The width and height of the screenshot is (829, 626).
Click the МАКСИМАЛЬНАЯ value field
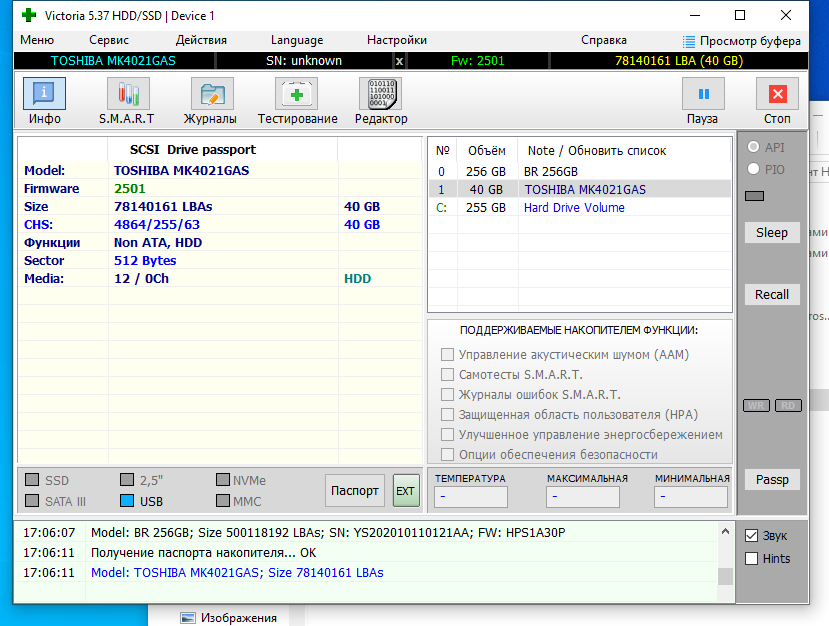tap(583, 496)
